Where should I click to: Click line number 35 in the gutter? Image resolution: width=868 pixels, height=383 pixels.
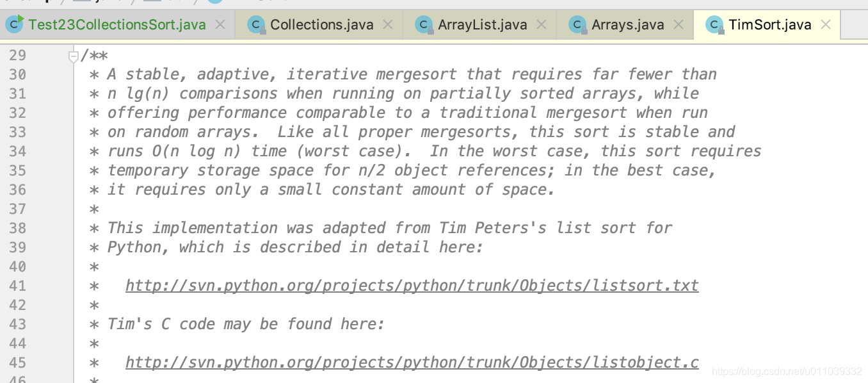pos(19,170)
